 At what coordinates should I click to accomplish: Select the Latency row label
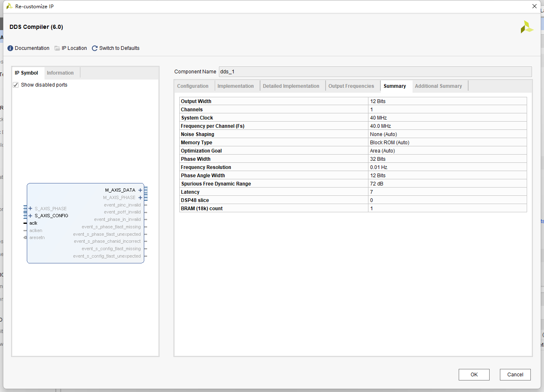[x=190, y=192]
